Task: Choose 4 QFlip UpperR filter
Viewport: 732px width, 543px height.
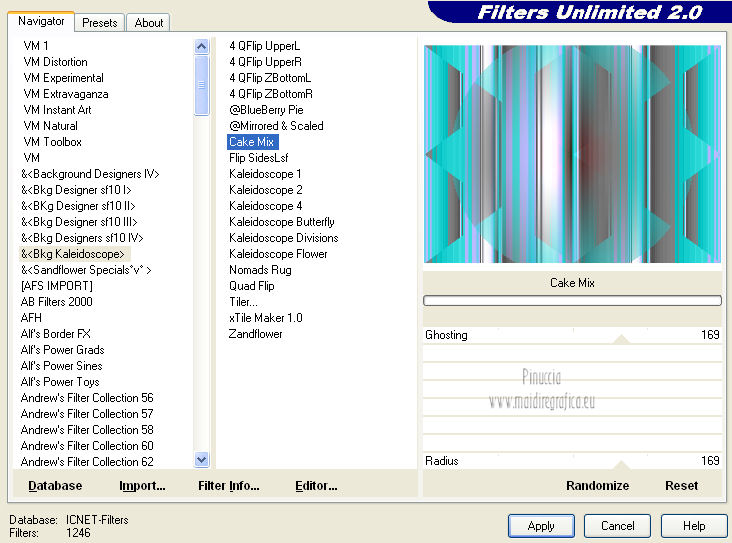Action: 265,62
